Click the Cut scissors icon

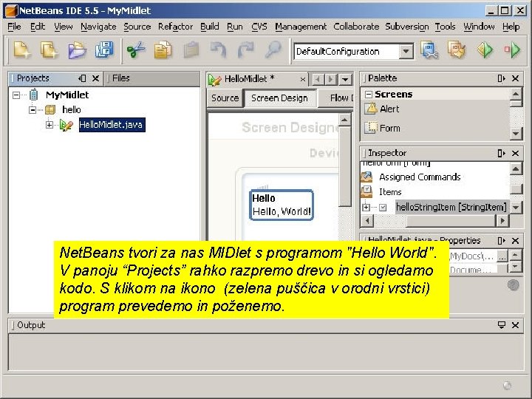tap(136, 50)
